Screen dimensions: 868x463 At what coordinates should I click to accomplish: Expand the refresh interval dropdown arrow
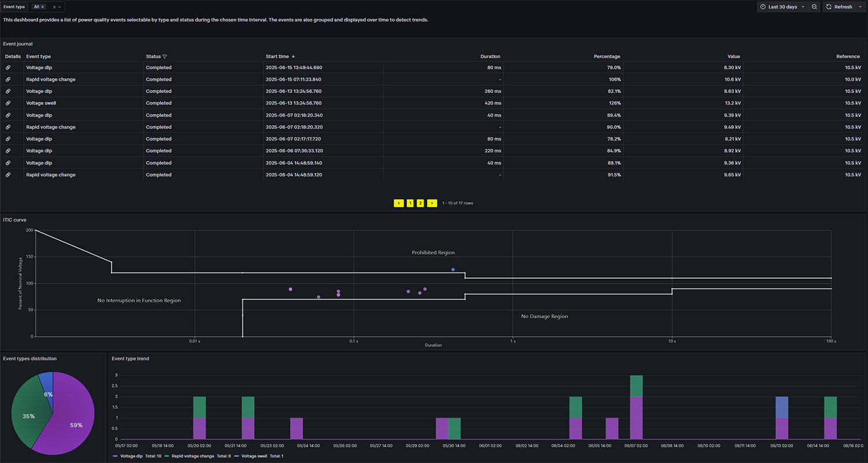[860, 7]
